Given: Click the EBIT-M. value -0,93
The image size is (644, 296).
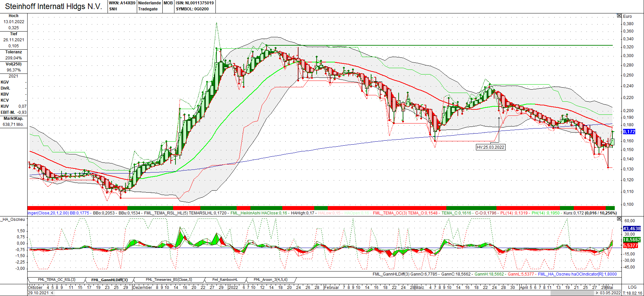Looking at the screenshot, I should click(22, 112).
